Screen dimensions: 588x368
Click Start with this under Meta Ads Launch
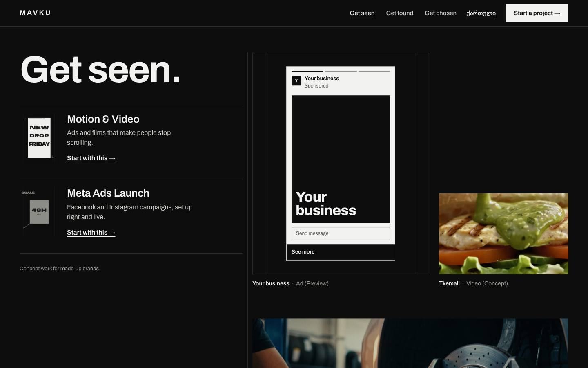(x=91, y=233)
